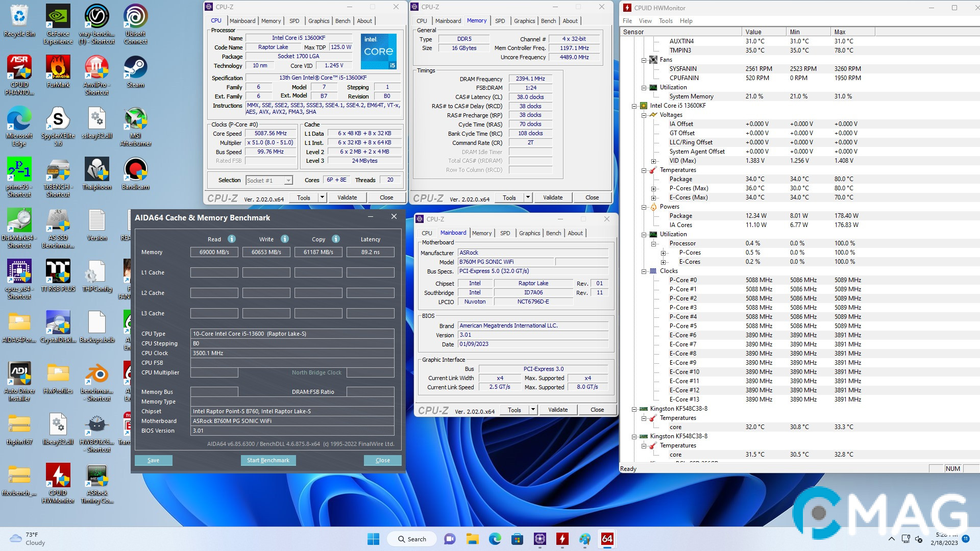Switch to SPD tab in CPU-Z Memory window
The image size is (980, 551).
(x=500, y=21)
